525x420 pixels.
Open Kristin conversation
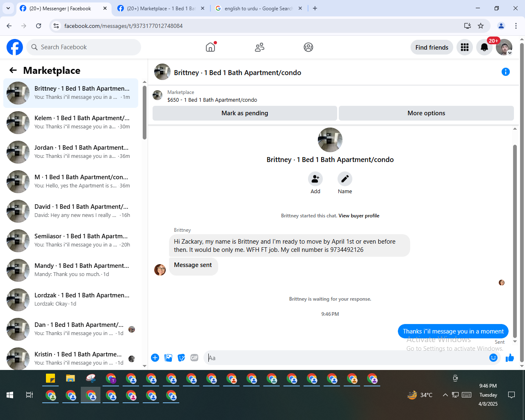click(71, 358)
